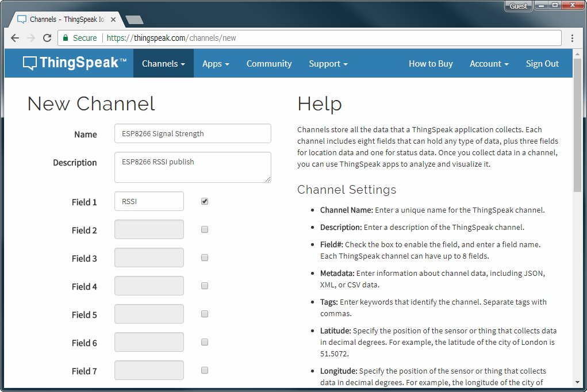Click the green Secure padlock icon
587x392 pixels.
(x=66, y=38)
